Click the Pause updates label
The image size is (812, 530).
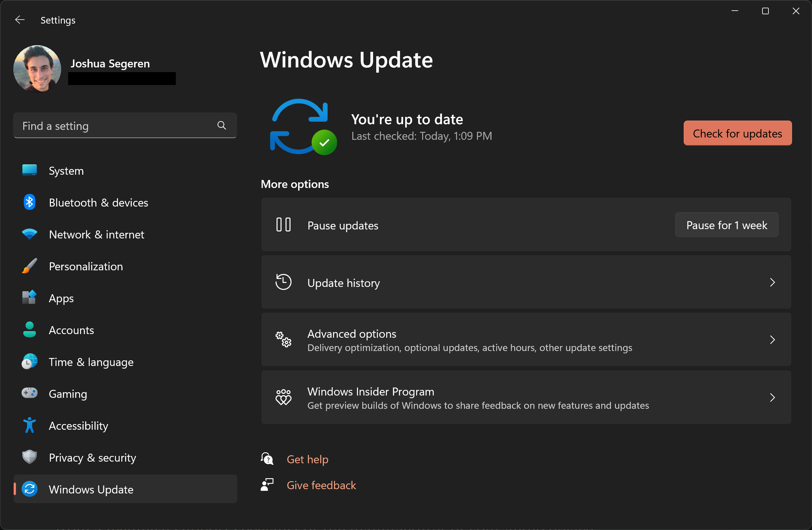(343, 225)
